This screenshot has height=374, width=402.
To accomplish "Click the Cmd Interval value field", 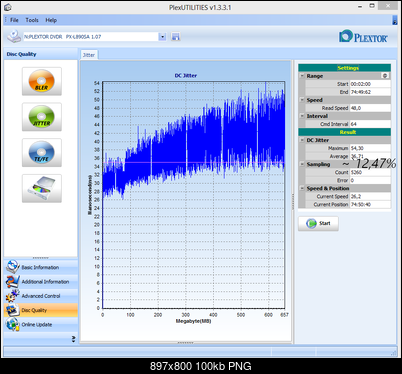I will point(370,124).
